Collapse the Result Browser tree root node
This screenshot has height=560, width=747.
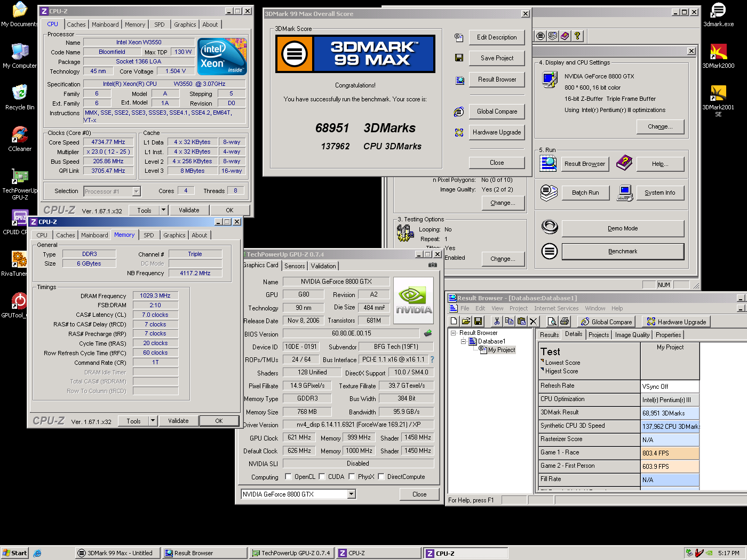coord(454,333)
